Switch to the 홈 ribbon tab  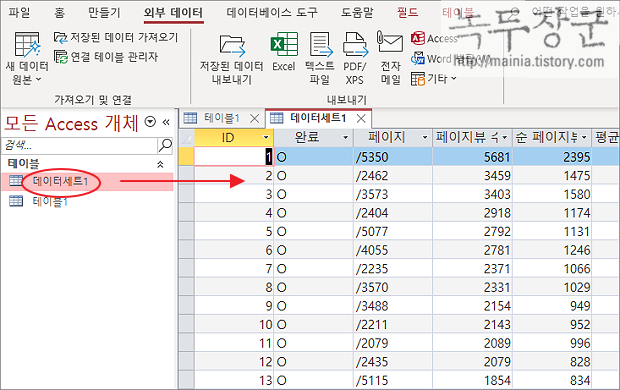(x=59, y=13)
